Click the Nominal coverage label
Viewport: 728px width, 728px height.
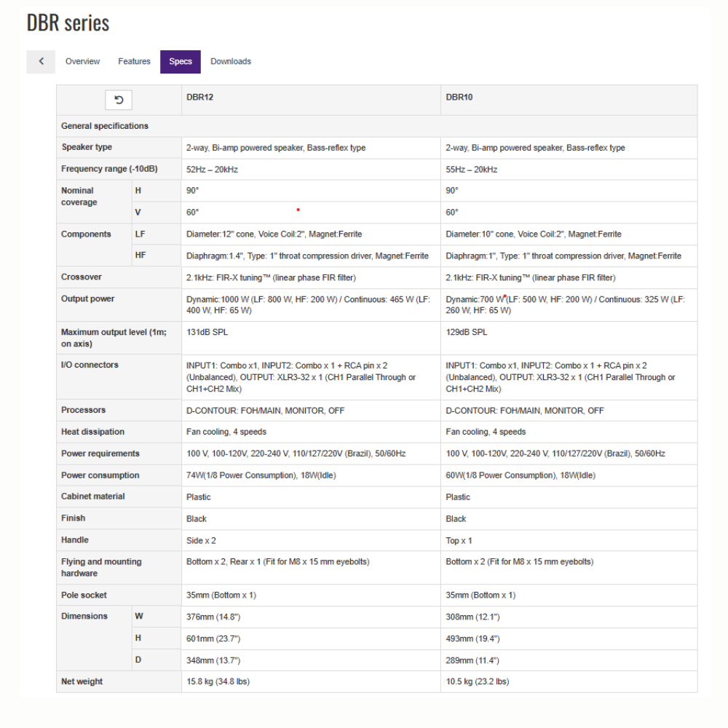[79, 197]
